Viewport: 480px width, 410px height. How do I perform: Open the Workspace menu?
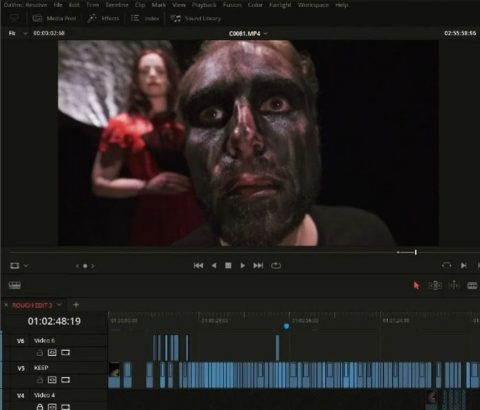tap(313, 5)
